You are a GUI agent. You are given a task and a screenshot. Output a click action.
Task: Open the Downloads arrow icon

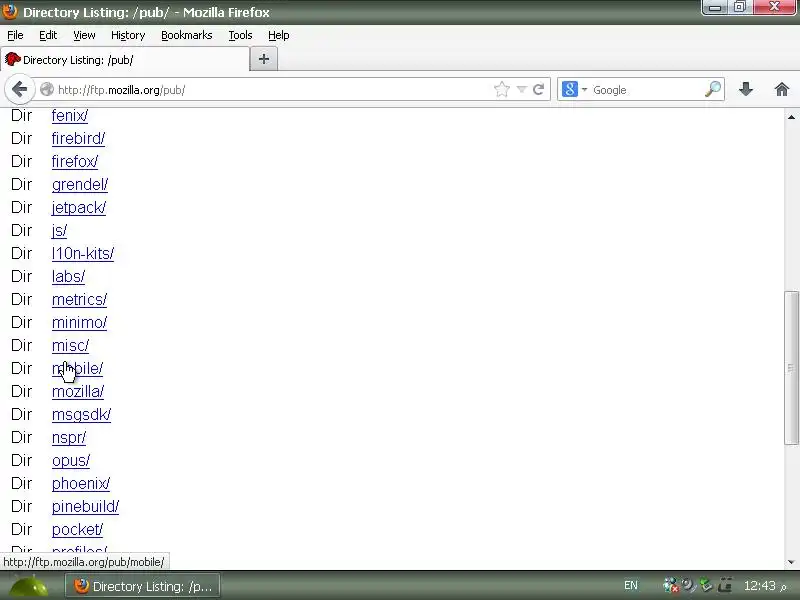click(x=746, y=89)
